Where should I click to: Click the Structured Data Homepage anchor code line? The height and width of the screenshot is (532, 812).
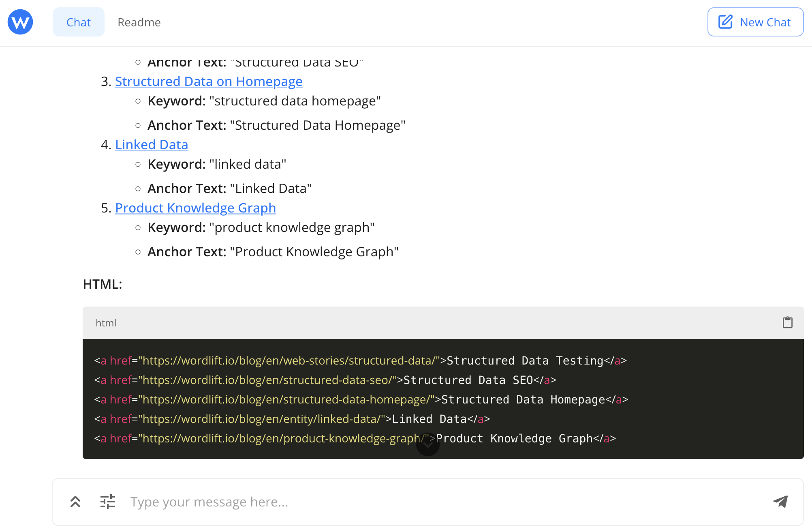[x=361, y=399]
